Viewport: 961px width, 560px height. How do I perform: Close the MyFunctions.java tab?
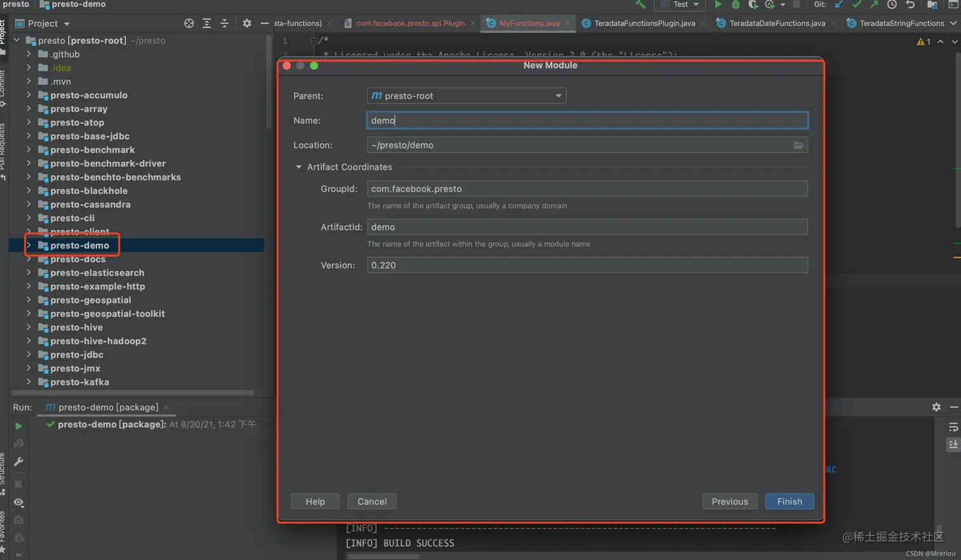click(x=568, y=24)
